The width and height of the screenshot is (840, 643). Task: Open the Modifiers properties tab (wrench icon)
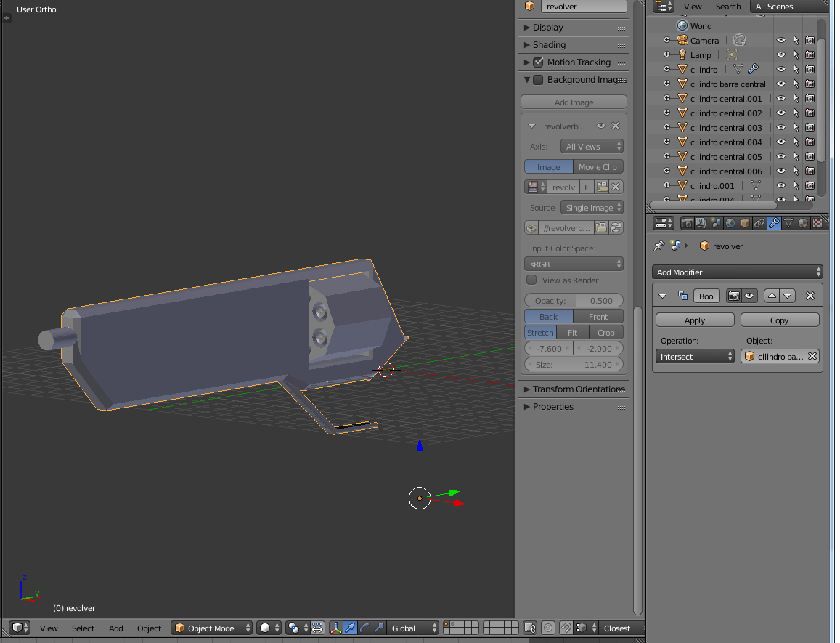click(x=774, y=223)
